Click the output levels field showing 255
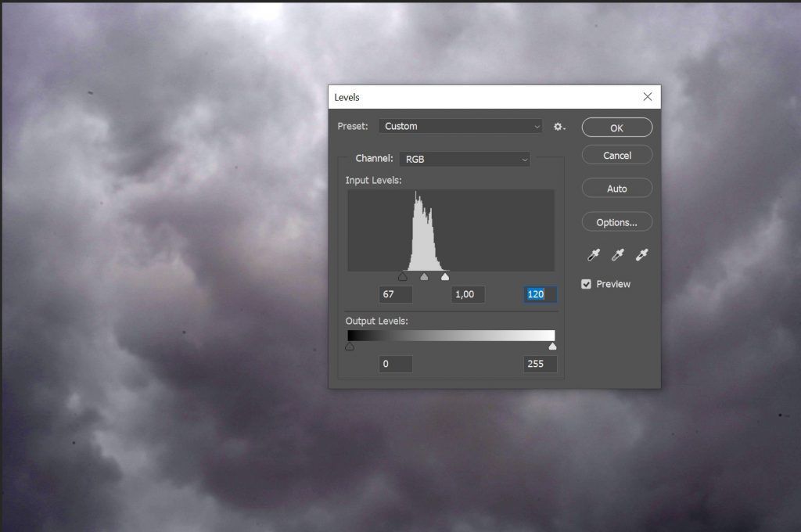 click(x=540, y=364)
